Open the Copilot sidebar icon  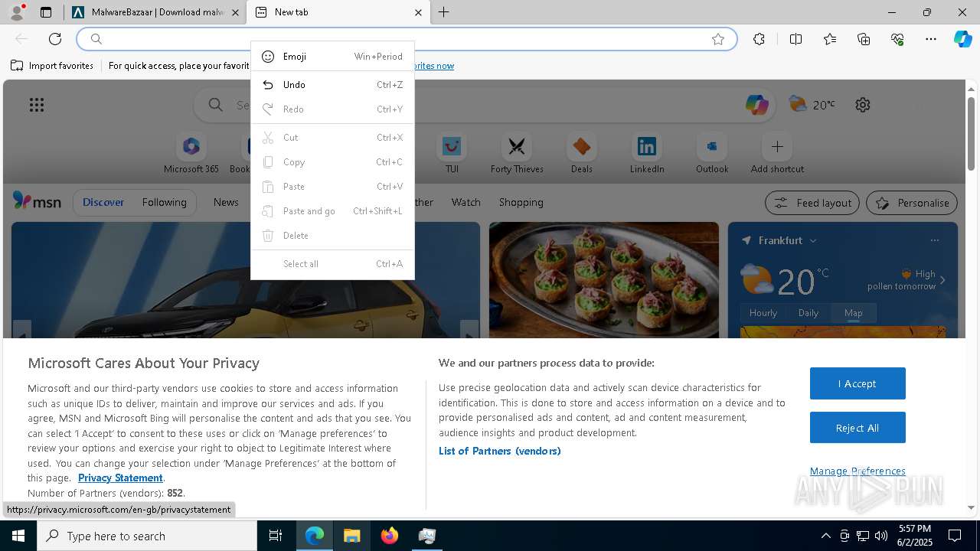click(963, 39)
